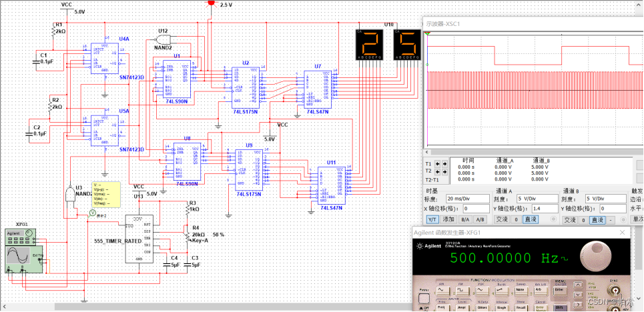
Task: Select ramp wave function on Agilent generator
Action: click(502, 290)
